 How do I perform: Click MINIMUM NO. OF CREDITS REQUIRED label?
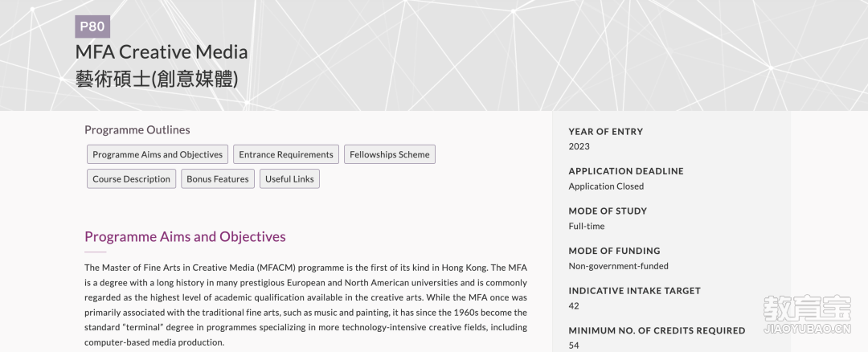[657, 331]
